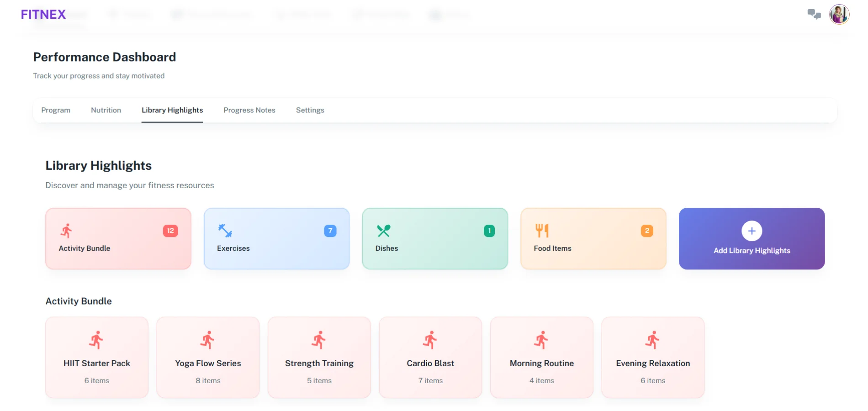Open the Cardio Blast bundle

point(430,358)
